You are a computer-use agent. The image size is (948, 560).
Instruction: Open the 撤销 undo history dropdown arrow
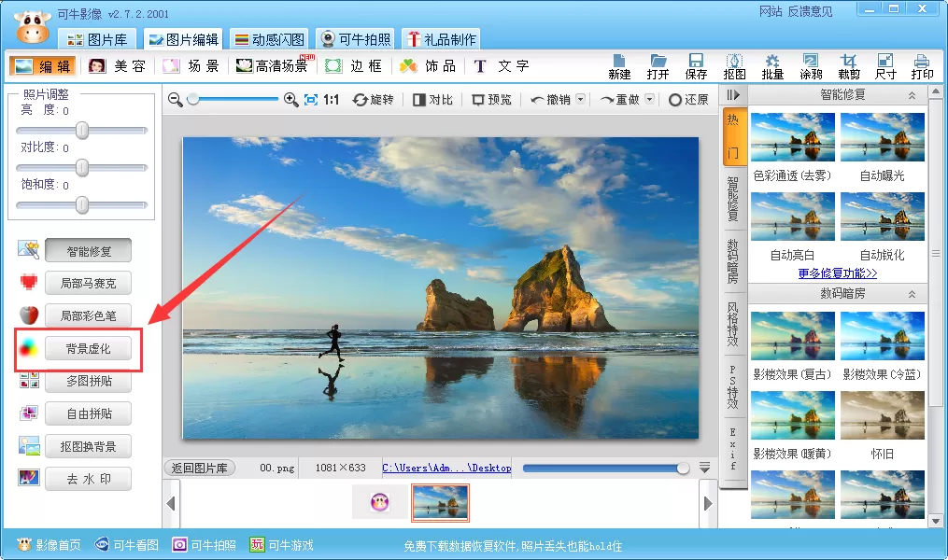tap(580, 99)
